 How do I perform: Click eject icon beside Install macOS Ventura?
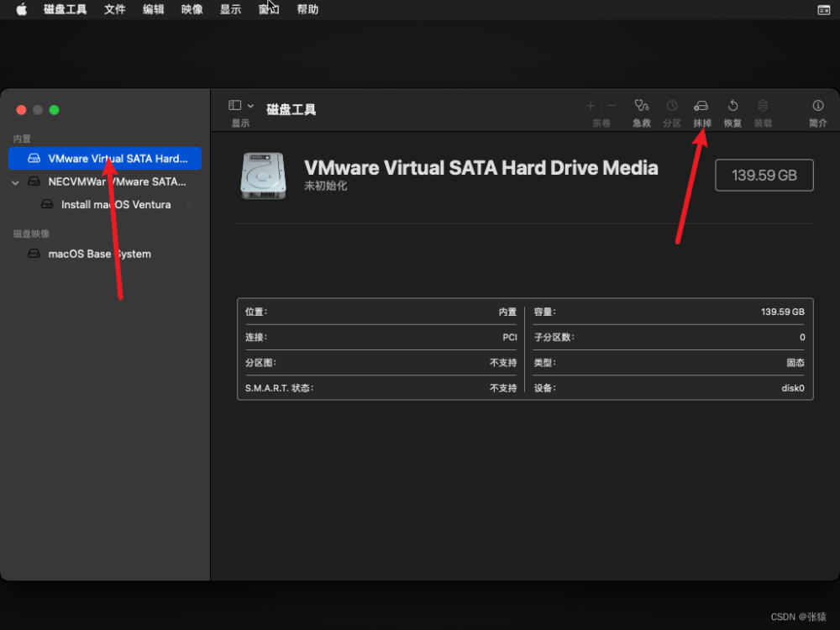pyautogui.click(x=190, y=205)
